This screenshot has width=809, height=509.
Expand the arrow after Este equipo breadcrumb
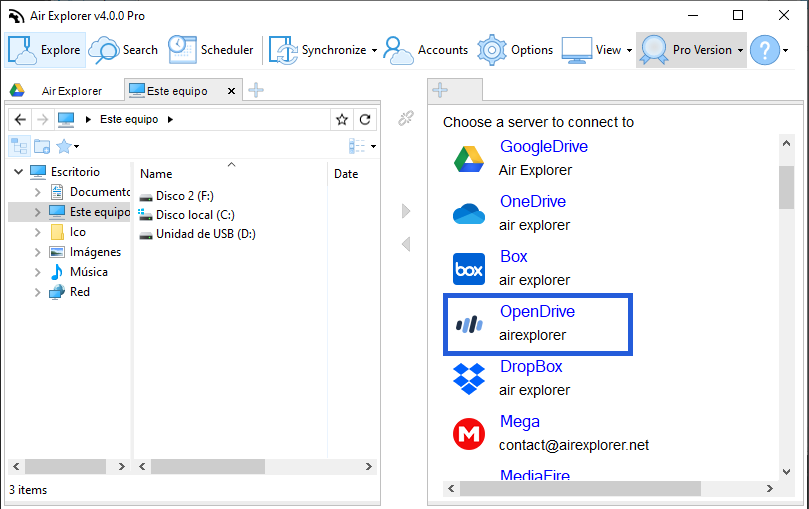(x=170, y=120)
